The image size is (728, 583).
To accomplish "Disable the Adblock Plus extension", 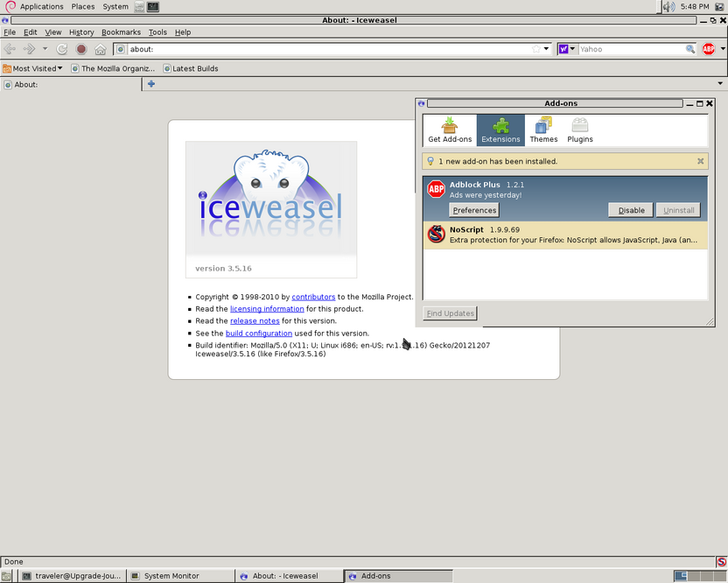I will pyautogui.click(x=631, y=210).
